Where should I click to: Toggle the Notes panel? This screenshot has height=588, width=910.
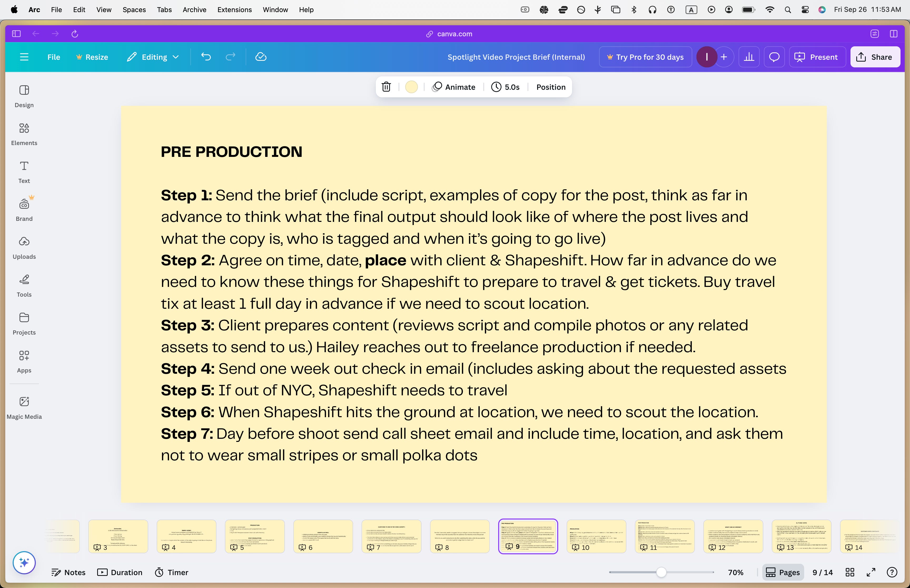click(x=68, y=572)
